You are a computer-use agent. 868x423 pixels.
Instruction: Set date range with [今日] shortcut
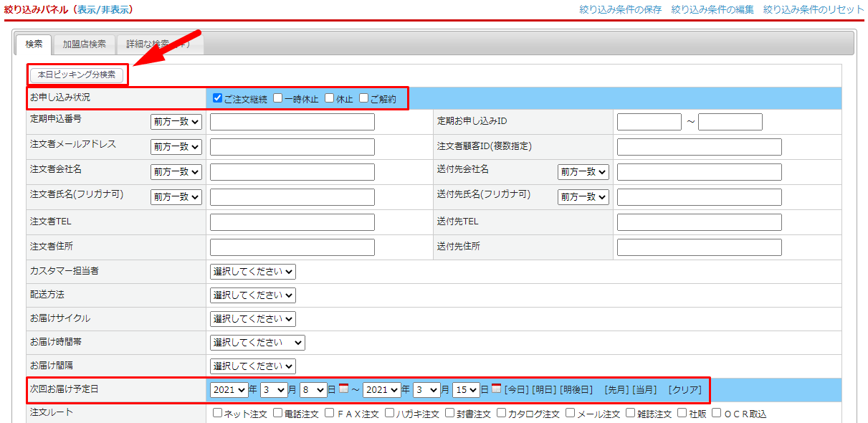click(517, 390)
